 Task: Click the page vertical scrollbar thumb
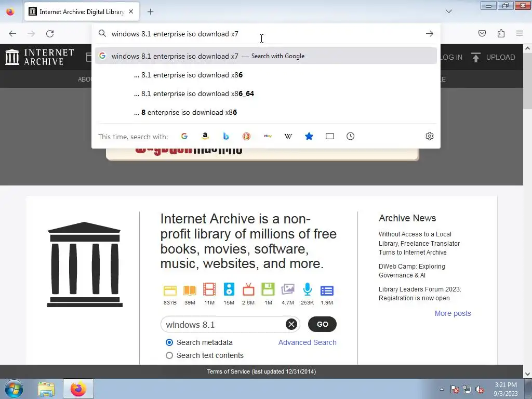528,82
